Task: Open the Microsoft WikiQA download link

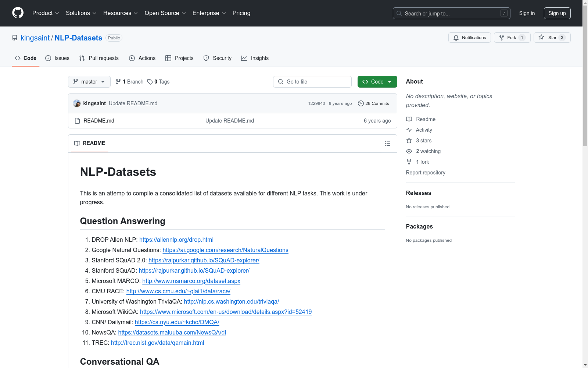Action: pyautogui.click(x=226, y=312)
